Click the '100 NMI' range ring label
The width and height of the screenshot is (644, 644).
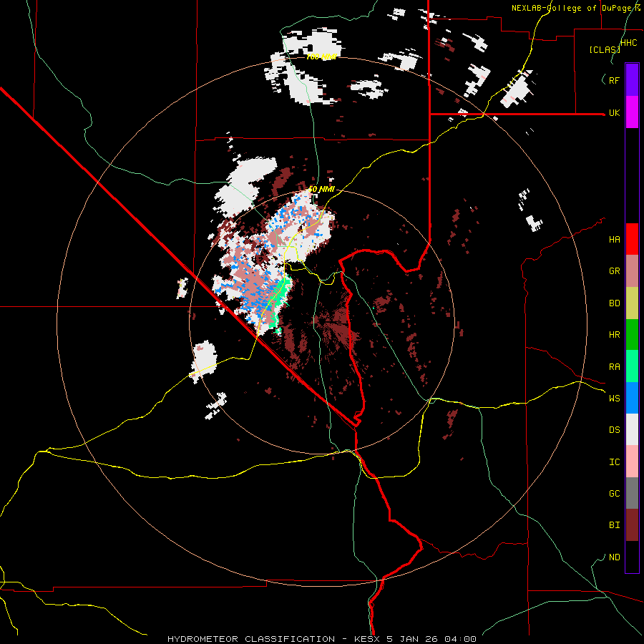click(322, 57)
